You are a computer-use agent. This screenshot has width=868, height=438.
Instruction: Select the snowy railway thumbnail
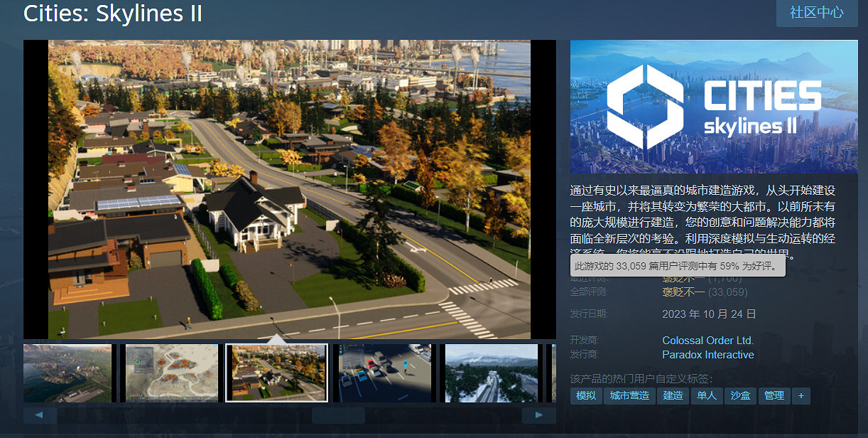point(491,373)
